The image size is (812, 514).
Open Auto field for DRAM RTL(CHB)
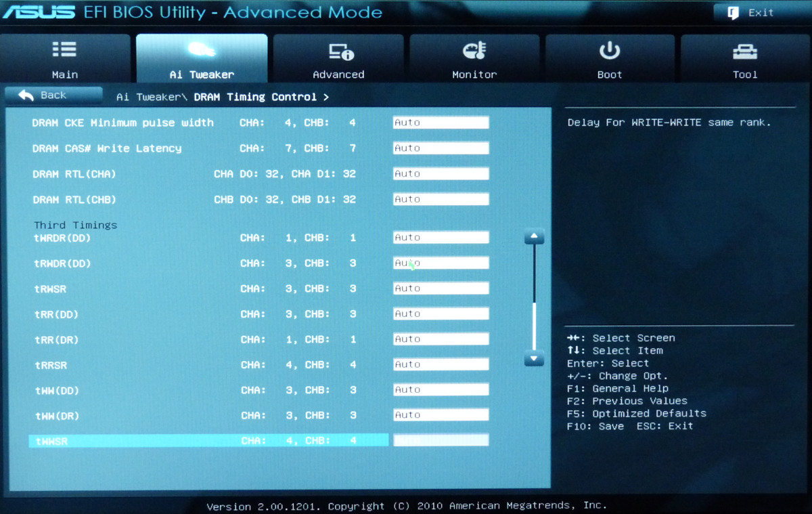point(441,199)
